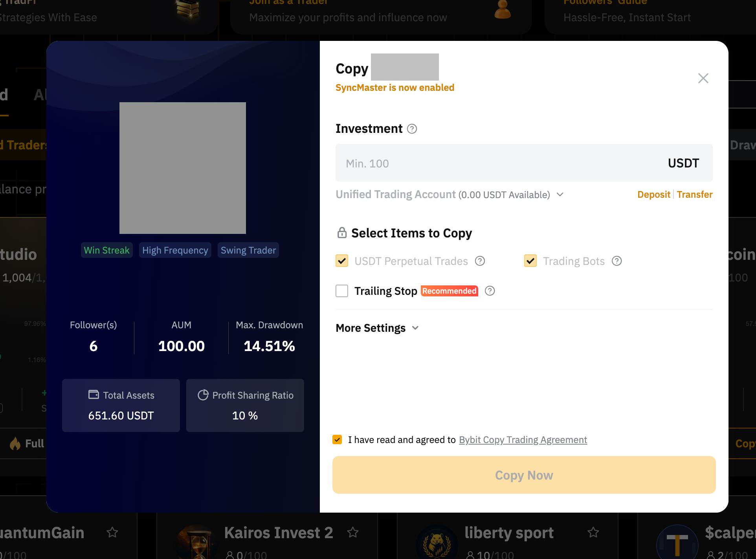This screenshot has height=559, width=756.
Task: Click the star icon beside QuantumGain
Action: tap(112, 532)
